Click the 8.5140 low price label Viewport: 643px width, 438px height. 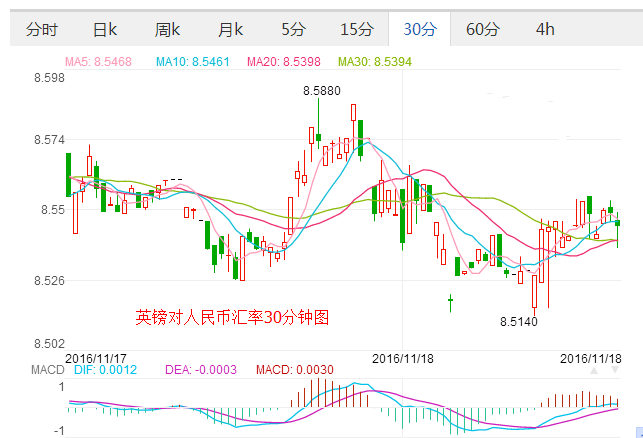[518, 322]
